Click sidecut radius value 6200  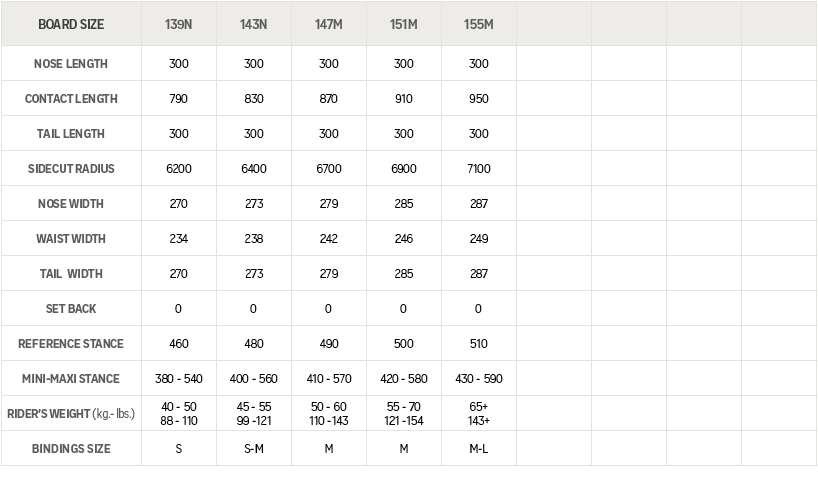coord(178,169)
